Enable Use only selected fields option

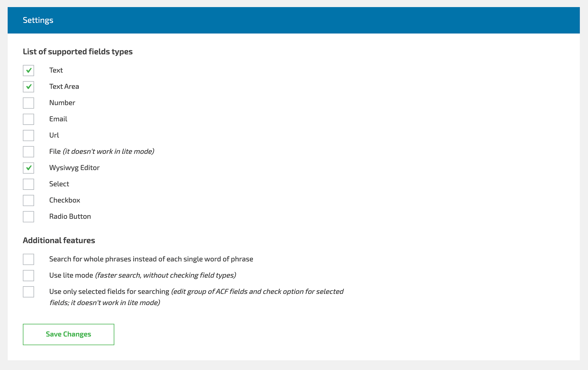coord(28,292)
